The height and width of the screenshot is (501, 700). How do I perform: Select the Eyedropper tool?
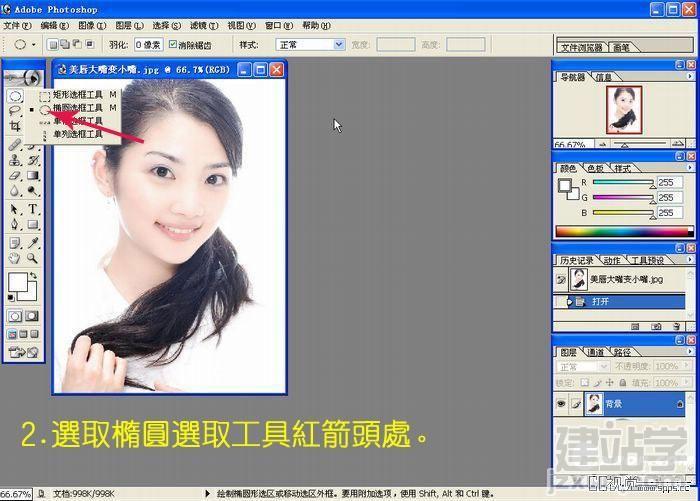pos(33,243)
